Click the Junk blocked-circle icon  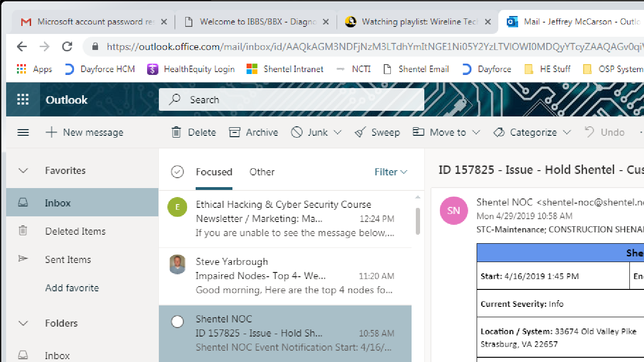tap(297, 132)
